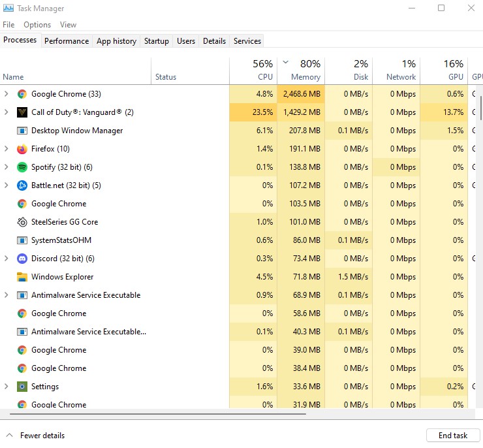The width and height of the screenshot is (483, 448).
Task: Click icon of Antimalware Service Executable 68.9 MB
Action: point(22,295)
